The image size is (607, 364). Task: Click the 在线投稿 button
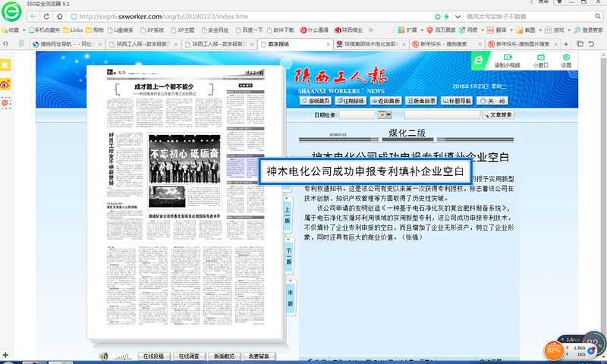(x=154, y=356)
